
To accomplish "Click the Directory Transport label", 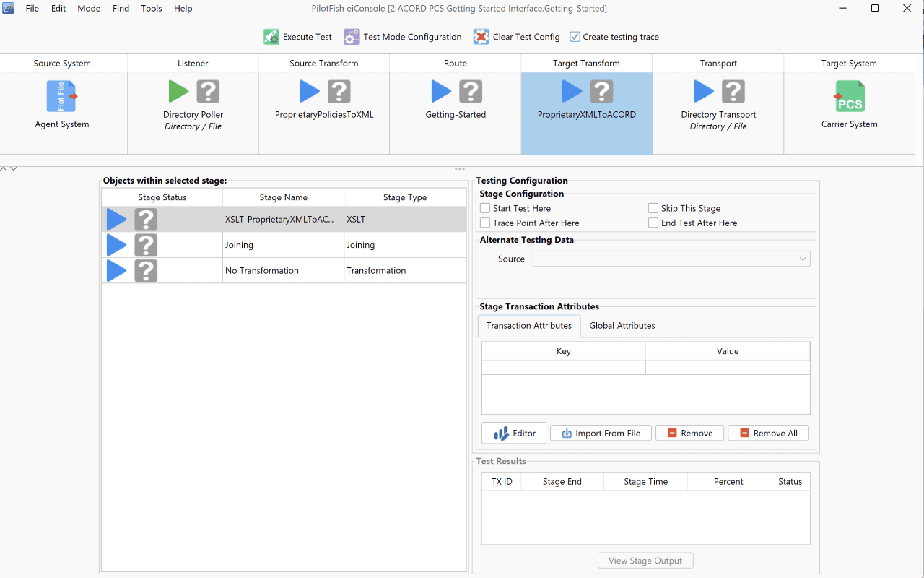I will (718, 115).
